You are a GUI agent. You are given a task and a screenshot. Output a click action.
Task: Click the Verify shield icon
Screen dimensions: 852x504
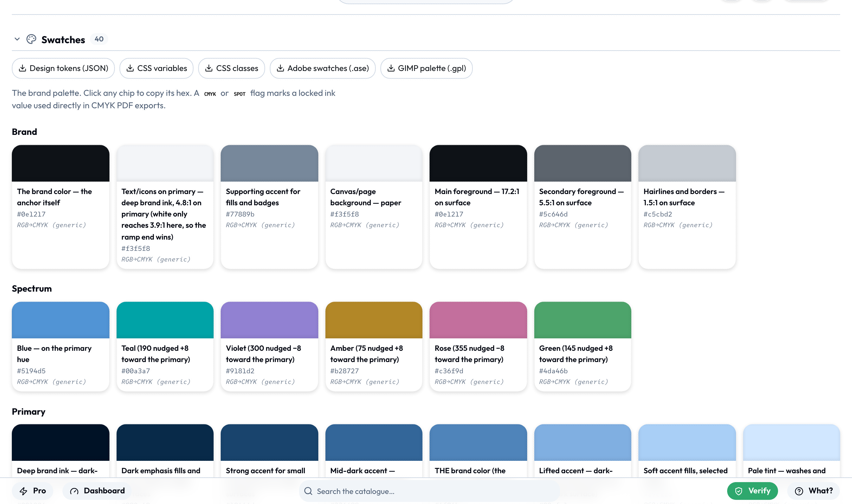tap(739, 491)
